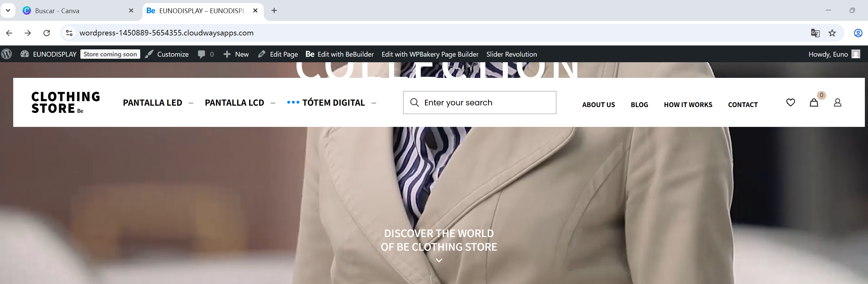Click the Store coming soon badge
The height and width of the screenshot is (284, 868).
point(110,54)
